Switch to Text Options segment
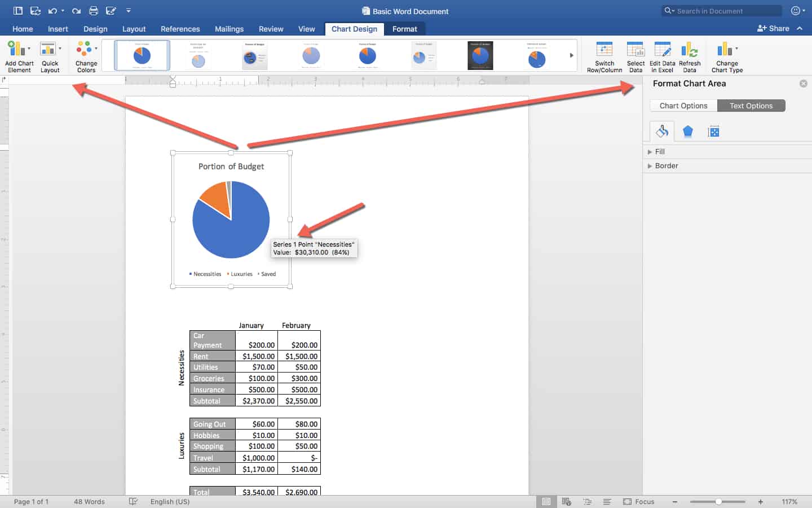This screenshot has height=508, width=812. click(751, 106)
